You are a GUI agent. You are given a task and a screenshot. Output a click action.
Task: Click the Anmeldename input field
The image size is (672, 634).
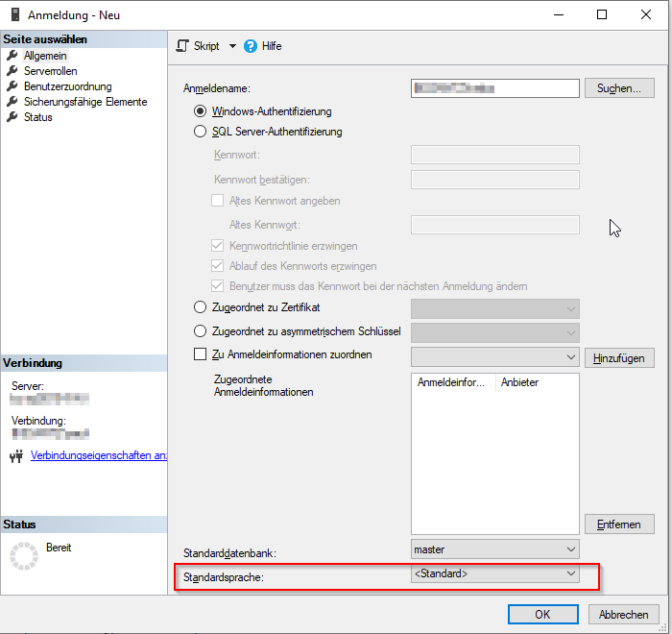point(494,88)
